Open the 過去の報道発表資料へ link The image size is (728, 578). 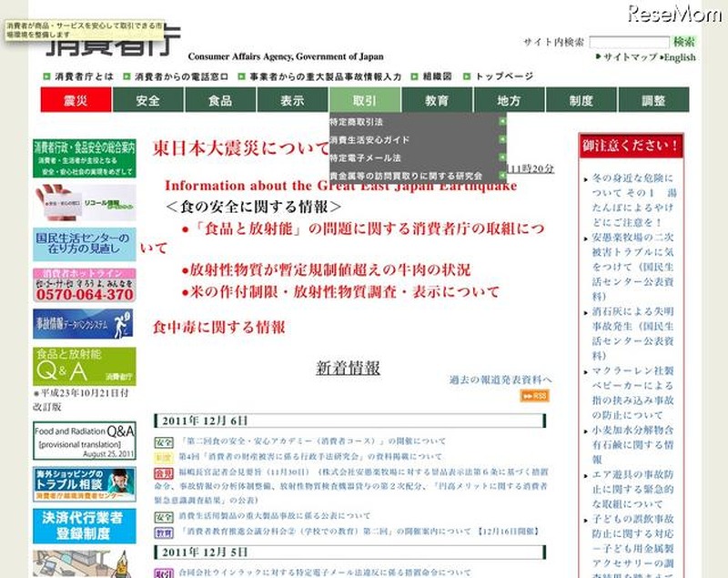(500, 380)
